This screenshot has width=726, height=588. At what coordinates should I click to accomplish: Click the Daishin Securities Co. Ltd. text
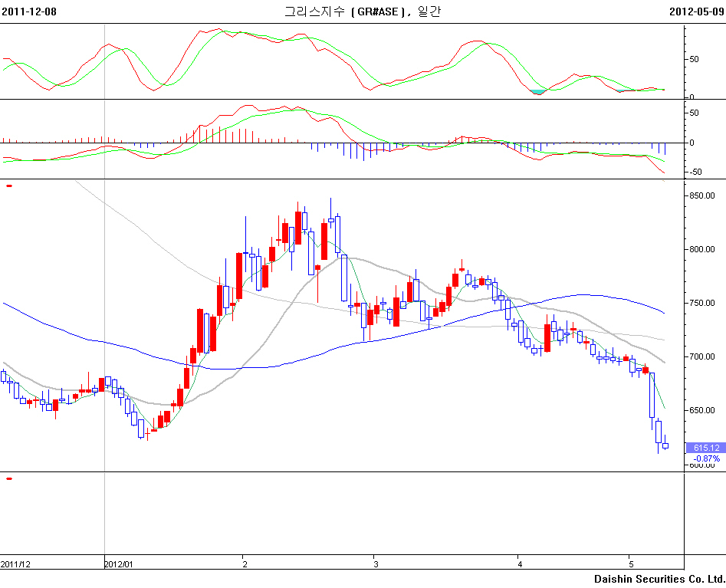pyautogui.click(x=659, y=579)
